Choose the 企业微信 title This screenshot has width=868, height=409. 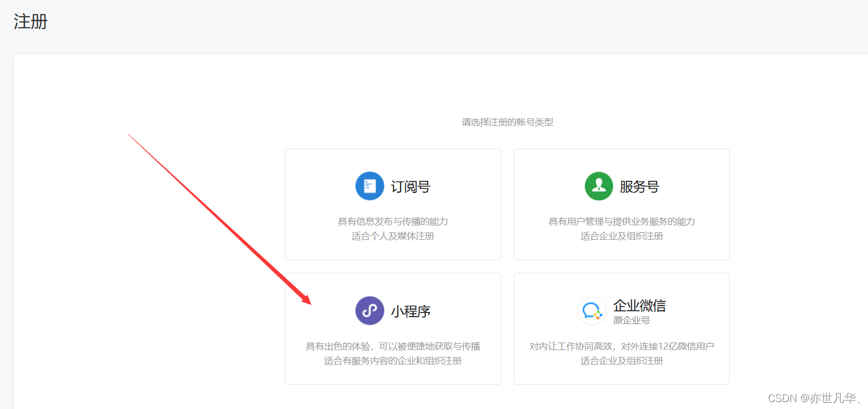tap(640, 305)
